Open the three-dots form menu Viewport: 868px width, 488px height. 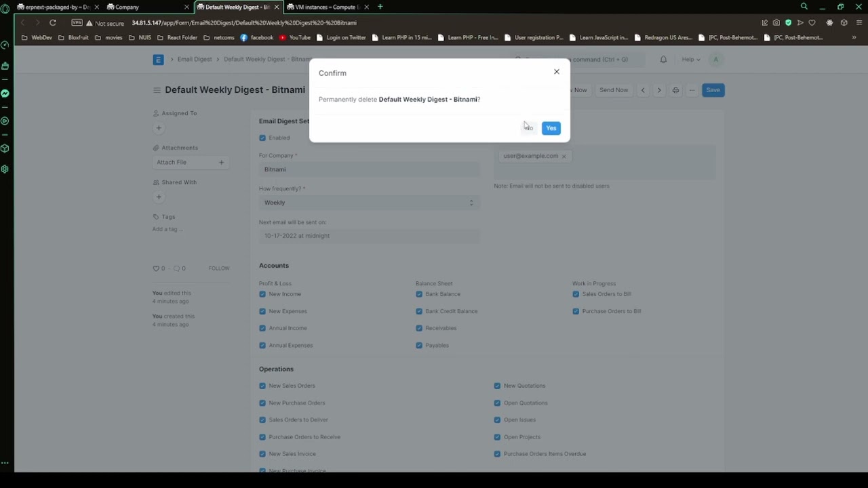692,90
